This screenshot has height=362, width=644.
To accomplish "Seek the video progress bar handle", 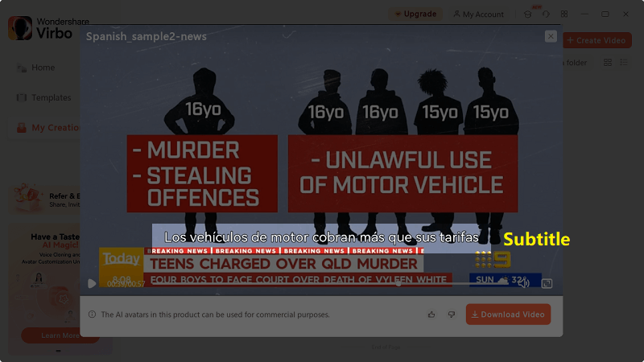I will [x=398, y=283].
